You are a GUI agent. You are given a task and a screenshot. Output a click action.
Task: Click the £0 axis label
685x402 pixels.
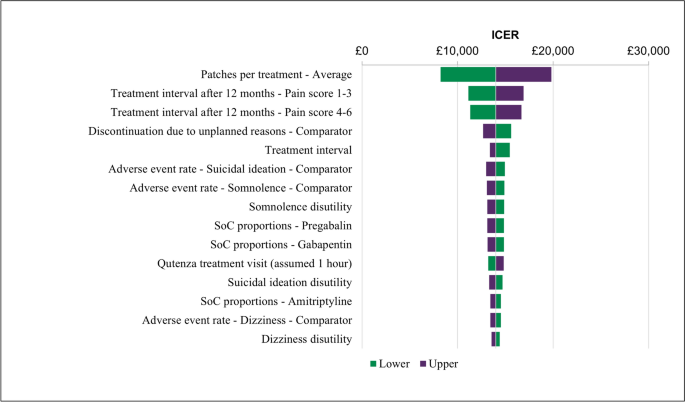[362, 51]
